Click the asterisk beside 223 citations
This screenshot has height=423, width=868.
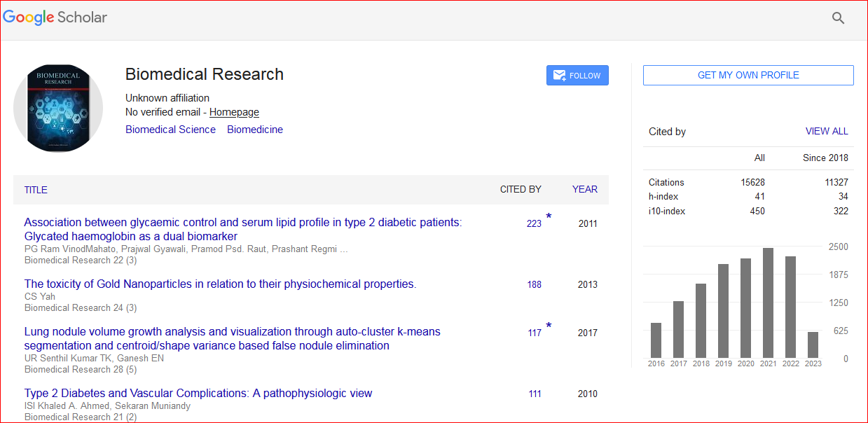click(549, 216)
